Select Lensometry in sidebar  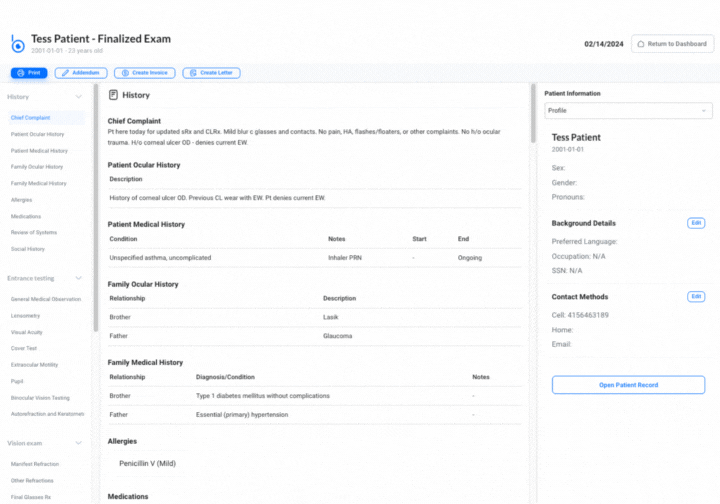(x=25, y=315)
